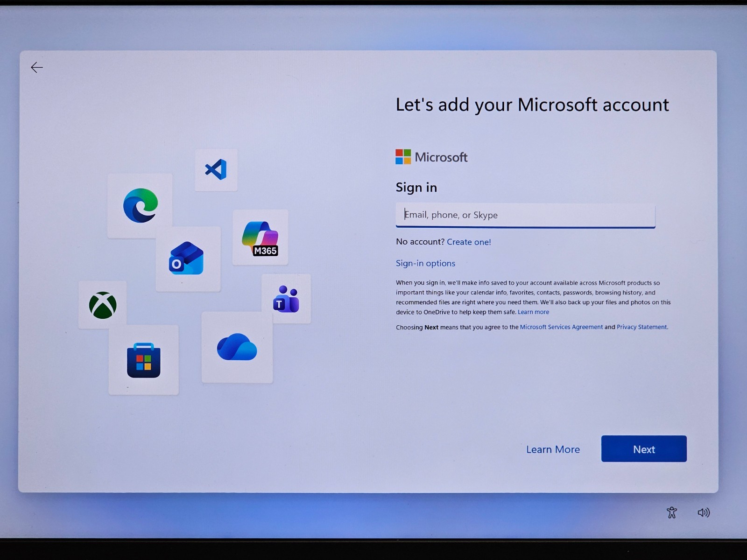Viewport: 747px width, 560px height.
Task: Click the OneDrive cloud tile
Action: click(x=237, y=347)
